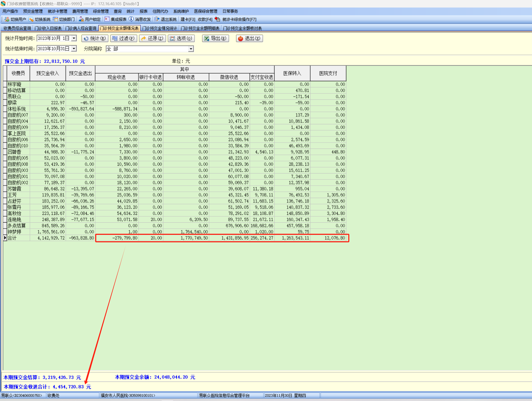Click the 切换部门 switch department icon
This screenshot has width=532, height=401.
(55, 19)
